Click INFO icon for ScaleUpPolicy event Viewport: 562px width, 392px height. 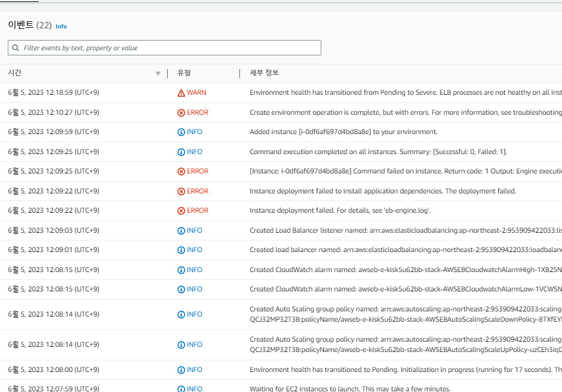(181, 345)
